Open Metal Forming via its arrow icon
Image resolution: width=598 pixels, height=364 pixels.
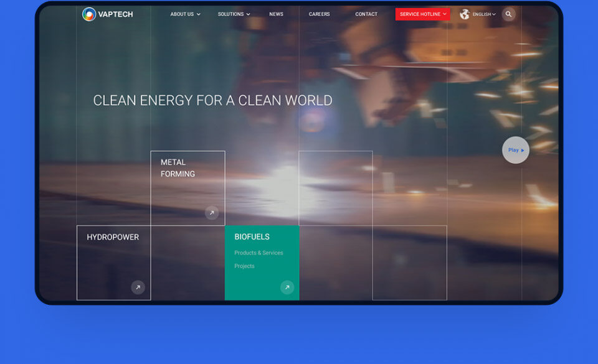[x=212, y=213]
